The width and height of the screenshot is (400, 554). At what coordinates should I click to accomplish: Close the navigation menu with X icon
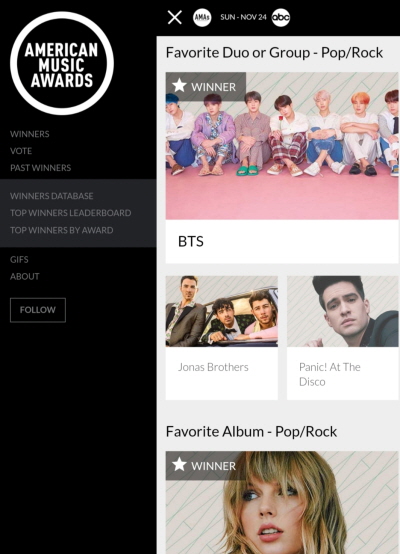(175, 17)
